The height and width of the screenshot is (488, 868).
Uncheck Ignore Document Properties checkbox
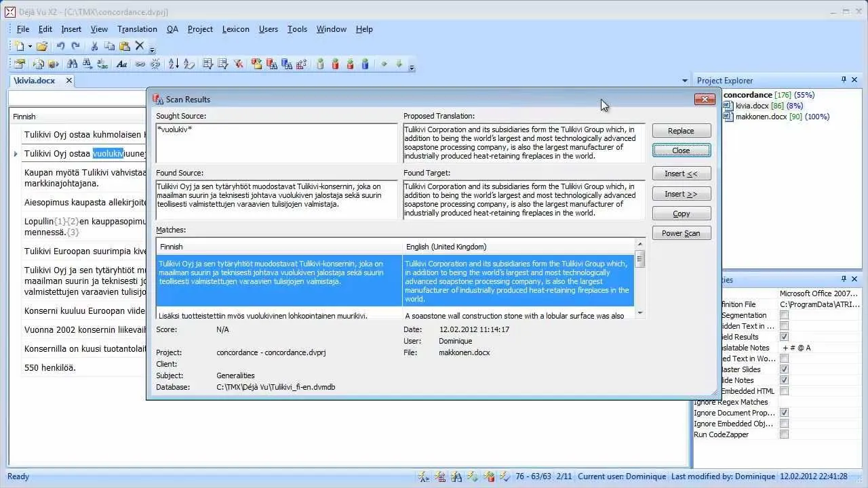click(x=784, y=413)
